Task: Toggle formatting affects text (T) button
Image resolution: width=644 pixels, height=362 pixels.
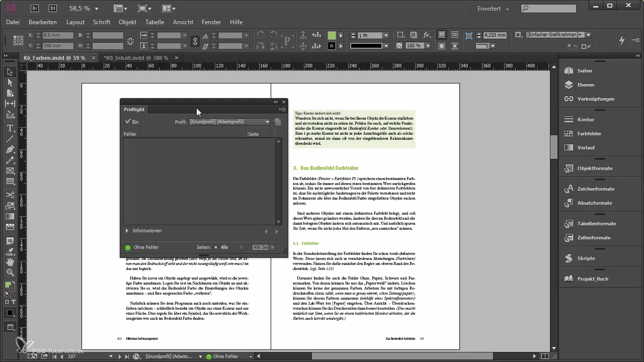Action: 14,302
